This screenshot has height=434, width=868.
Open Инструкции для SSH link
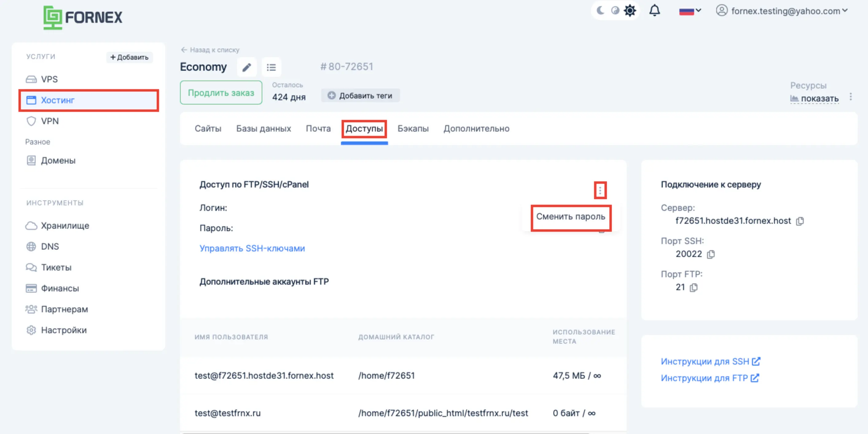(x=710, y=361)
